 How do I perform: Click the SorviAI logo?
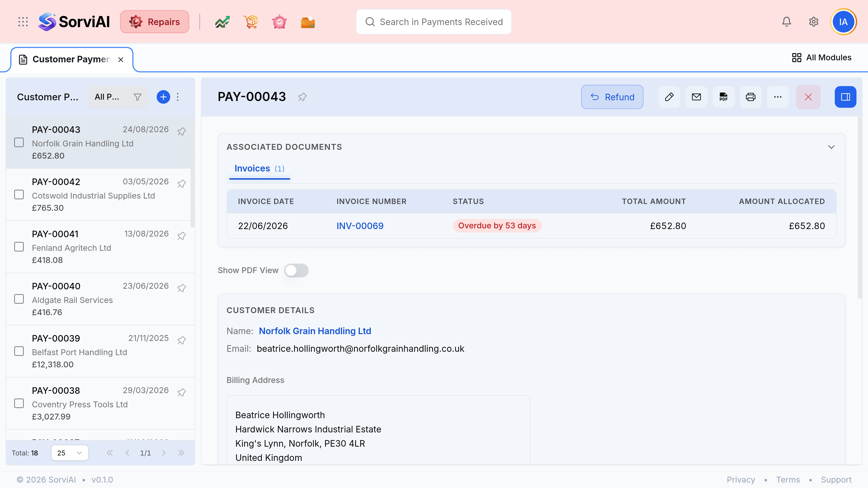[x=74, y=22]
